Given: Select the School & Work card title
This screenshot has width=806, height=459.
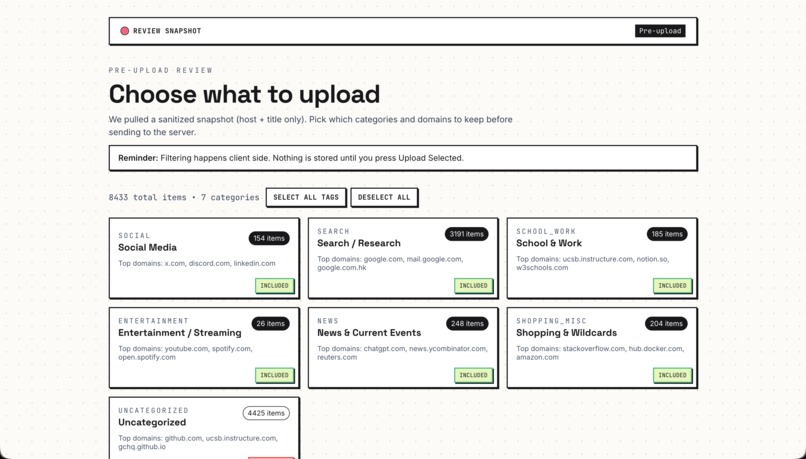Looking at the screenshot, I should [549, 243].
